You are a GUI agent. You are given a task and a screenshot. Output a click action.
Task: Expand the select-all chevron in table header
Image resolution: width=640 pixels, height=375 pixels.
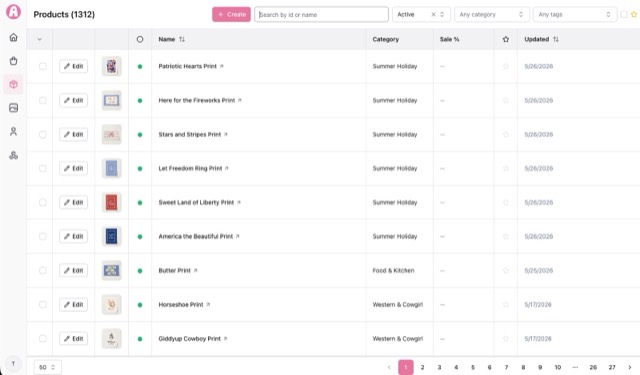[x=40, y=40]
